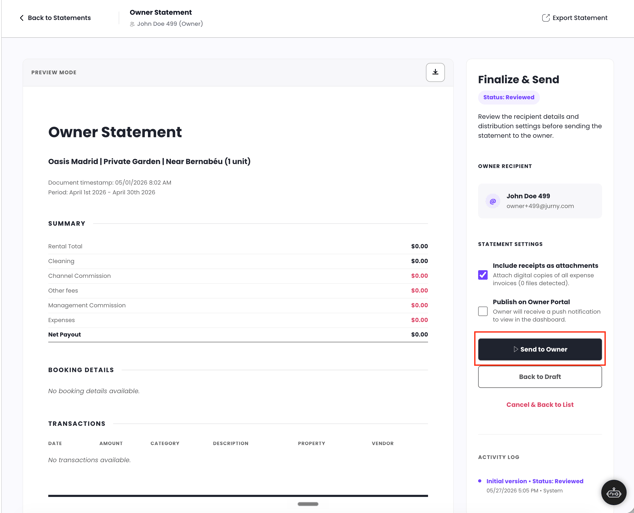This screenshot has width=634, height=513.
Task: Click the VENDOR column header
Action: 383,443
